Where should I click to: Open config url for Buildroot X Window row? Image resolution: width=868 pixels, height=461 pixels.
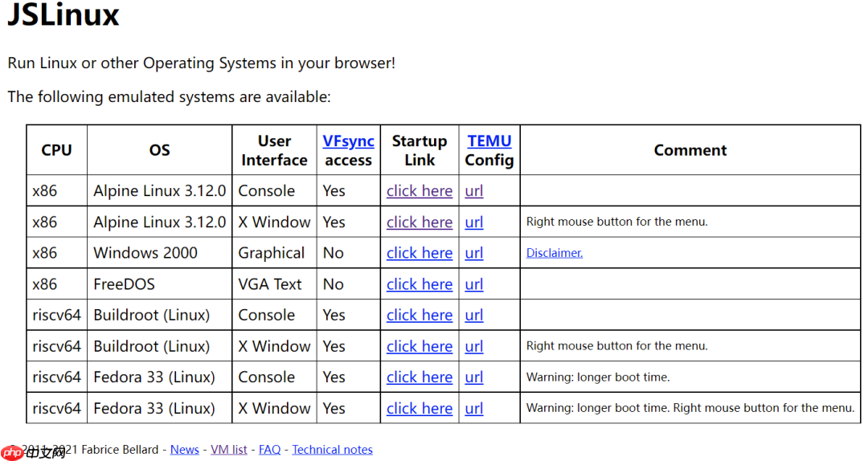(474, 346)
